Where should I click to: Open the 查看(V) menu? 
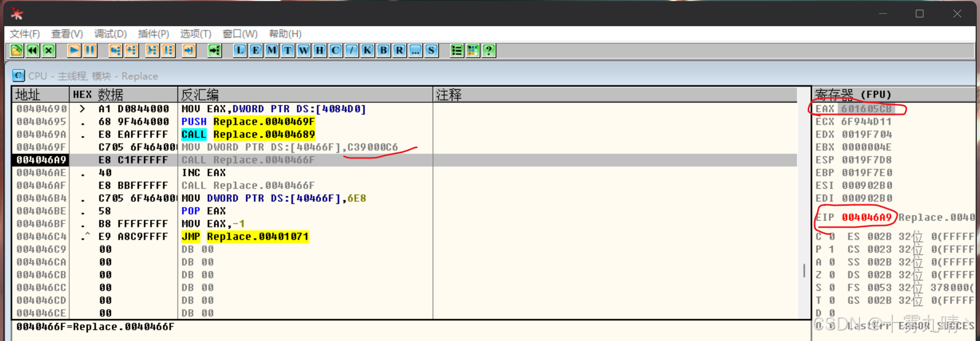pyautogui.click(x=67, y=34)
